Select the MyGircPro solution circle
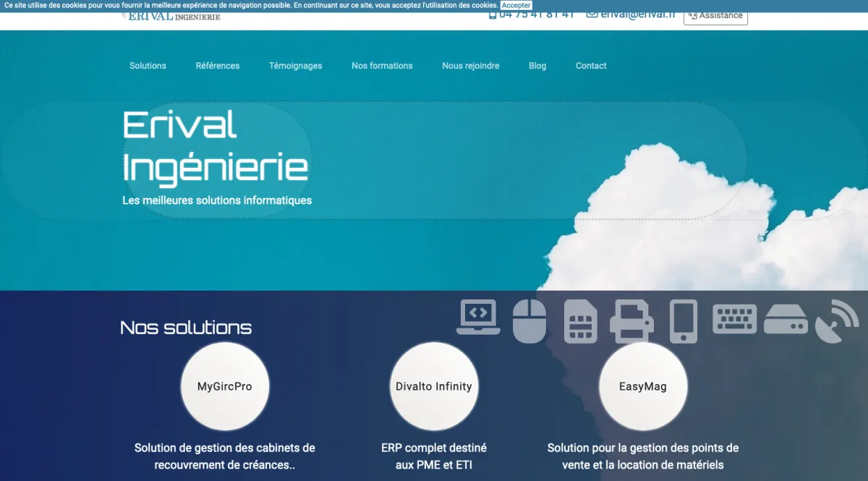The height and width of the screenshot is (481, 868). (225, 386)
